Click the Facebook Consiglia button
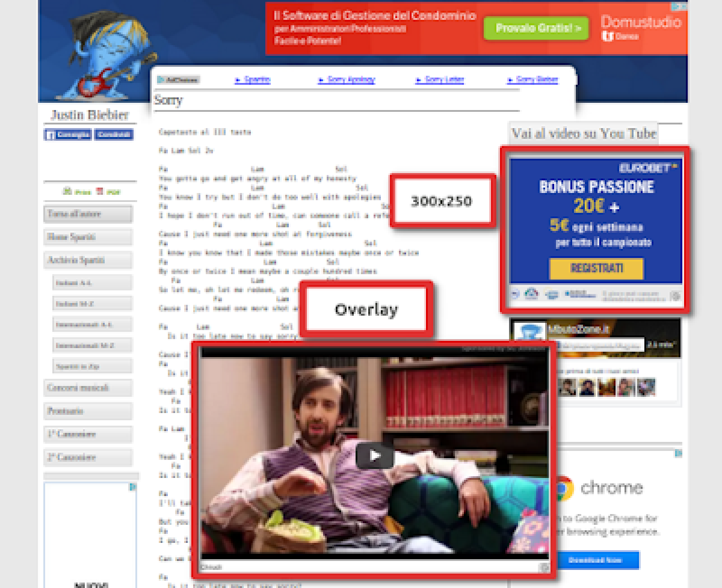 coord(68,135)
